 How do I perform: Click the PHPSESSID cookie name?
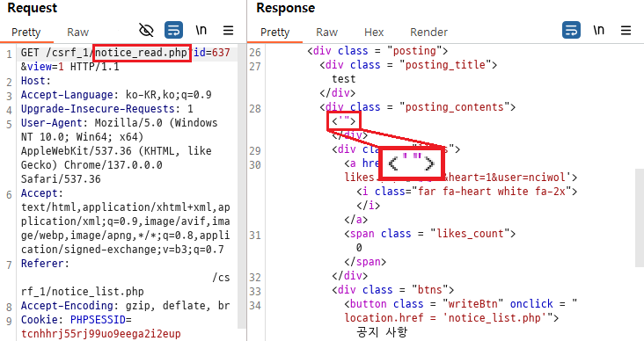(x=98, y=320)
